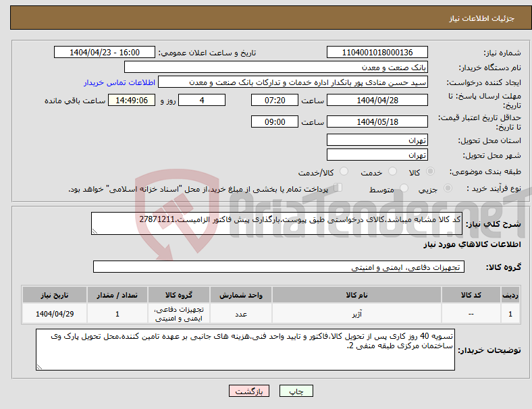This screenshot has width=532, height=409.
Task: Click the quantity cell in the آژیر row
Action: 117,314
